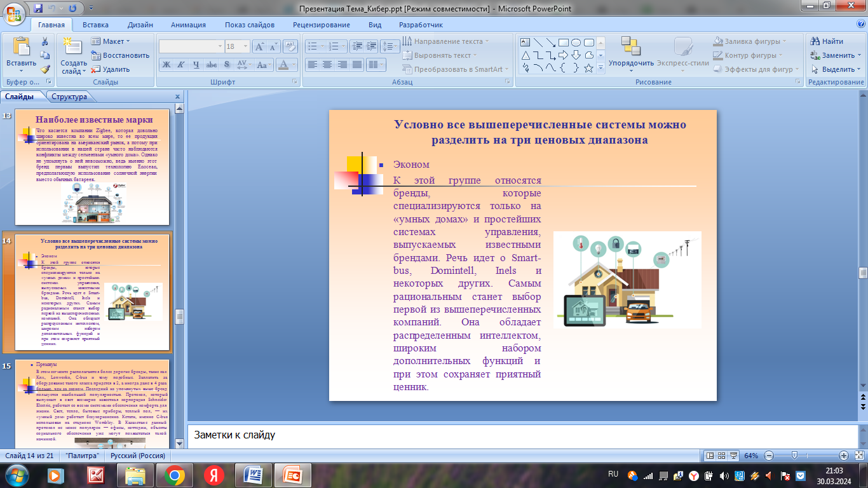Click the Найти find button
This screenshot has width=868, height=488.
(x=827, y=41)
